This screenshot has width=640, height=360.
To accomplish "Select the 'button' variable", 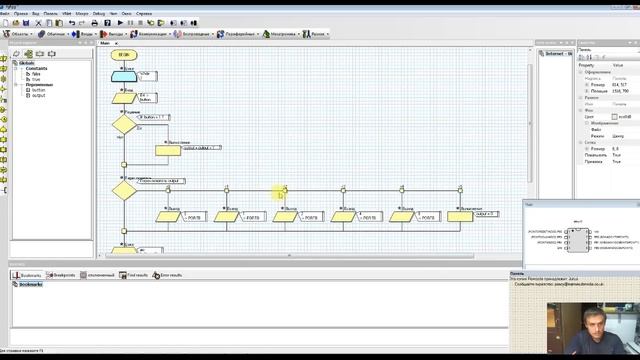I will (38, 90).
